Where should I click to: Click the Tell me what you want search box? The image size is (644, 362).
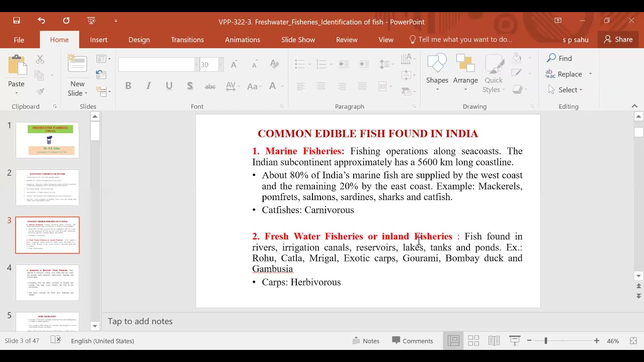[460, 39]
